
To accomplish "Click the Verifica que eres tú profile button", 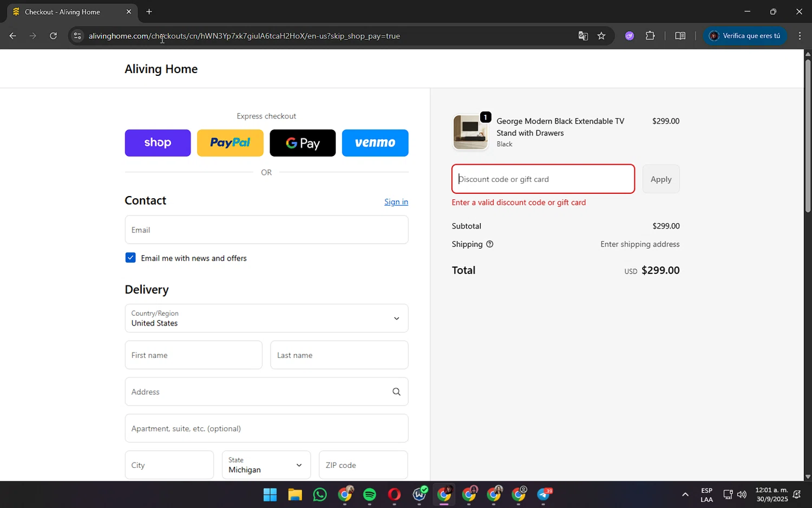I will (745, 36).
